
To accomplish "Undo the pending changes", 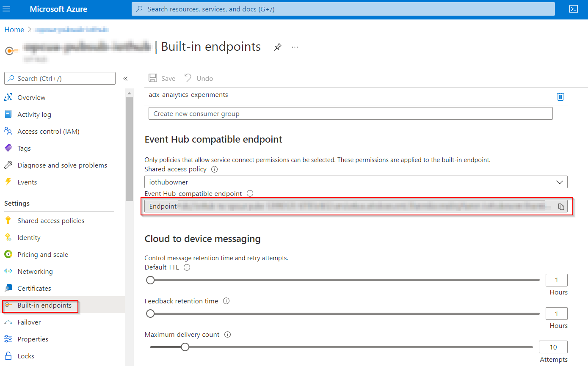I will [x=199, y=78].
